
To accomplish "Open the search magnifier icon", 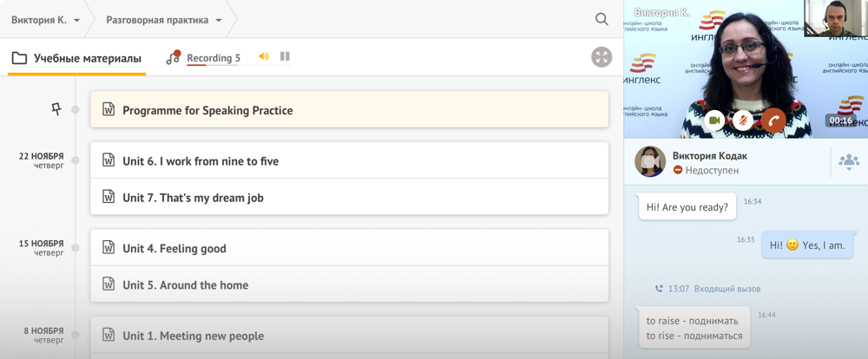I will pos(602,19).
